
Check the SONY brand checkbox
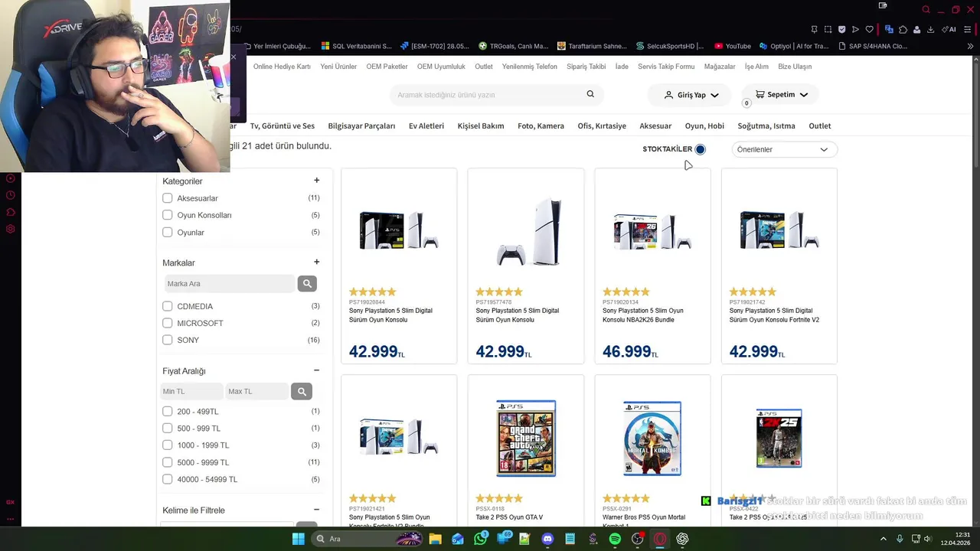168,340
